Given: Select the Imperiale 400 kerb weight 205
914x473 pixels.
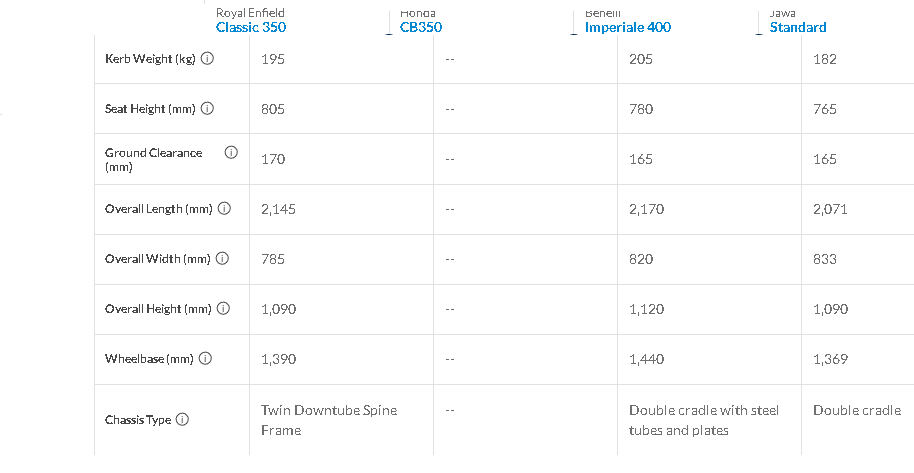Looking at the screenshot, I should [x=641, y=59].
